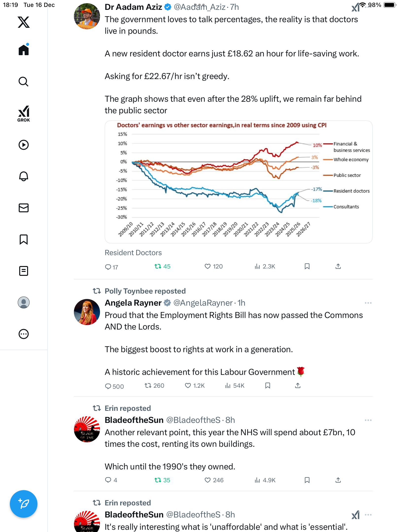Image resolution: width=399 pixels, height=532 pixels.
Task: Open Grok from the sidebar
Action: tap(24, 114)
